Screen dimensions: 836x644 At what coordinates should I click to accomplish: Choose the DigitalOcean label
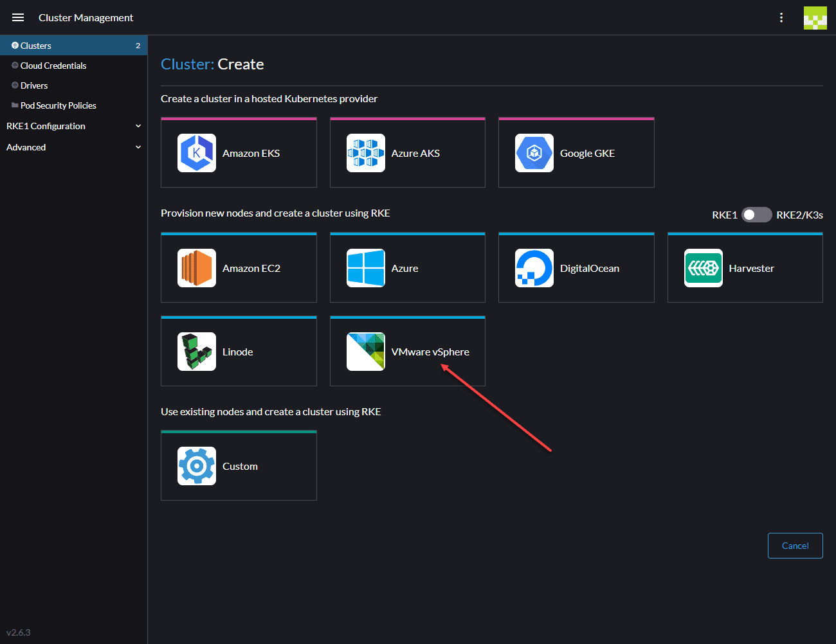(x=590, y=268)
